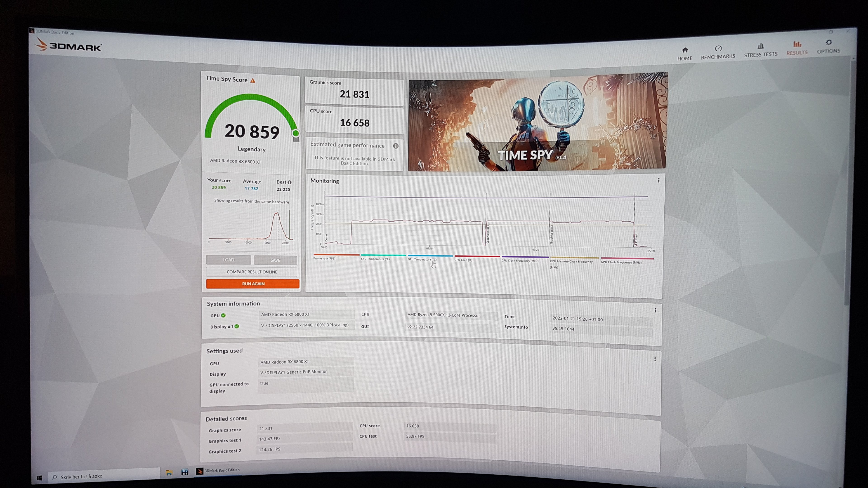
Task: Open the BENCHMARKS tab
Action: 718,52
